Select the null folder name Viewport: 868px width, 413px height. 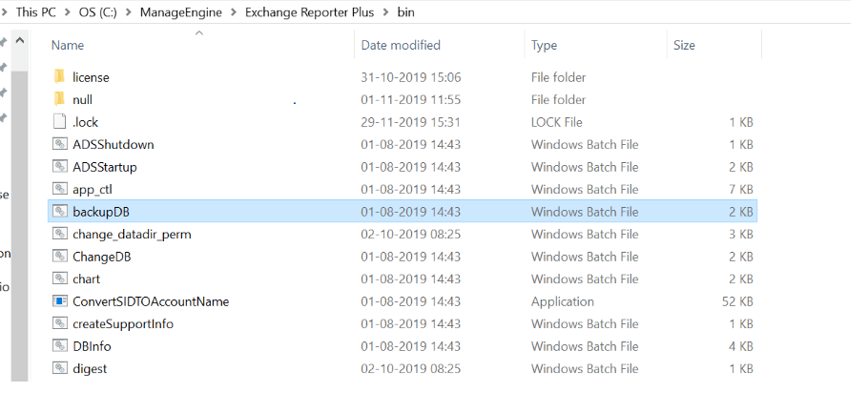pos(82,99)
